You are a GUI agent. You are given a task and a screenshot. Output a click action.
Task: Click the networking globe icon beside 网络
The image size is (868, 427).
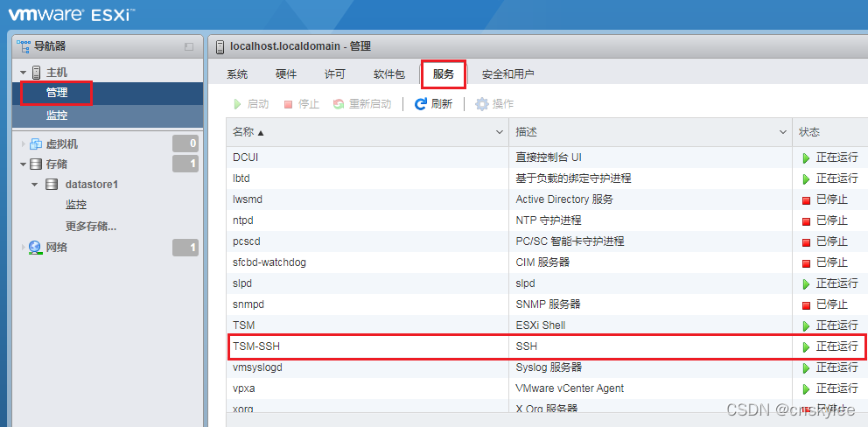point(35,248)
